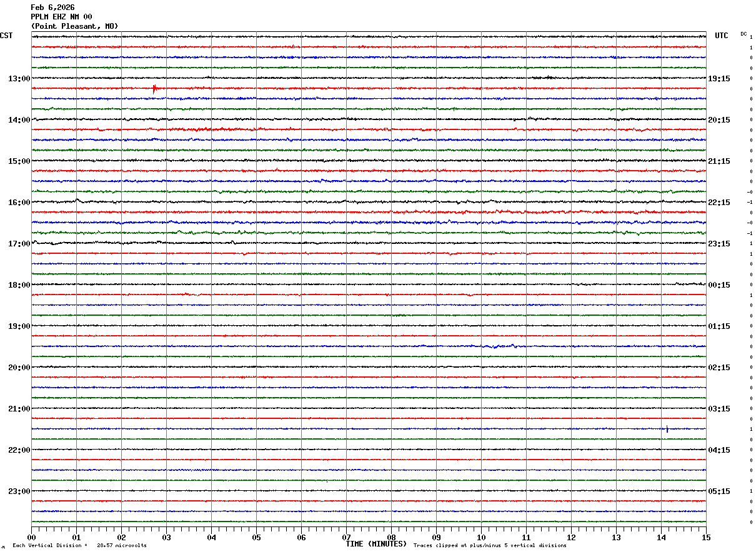756x554 pixels.
Task: Click the 23:15 UTC time label
Action: [x=719, y=244]
